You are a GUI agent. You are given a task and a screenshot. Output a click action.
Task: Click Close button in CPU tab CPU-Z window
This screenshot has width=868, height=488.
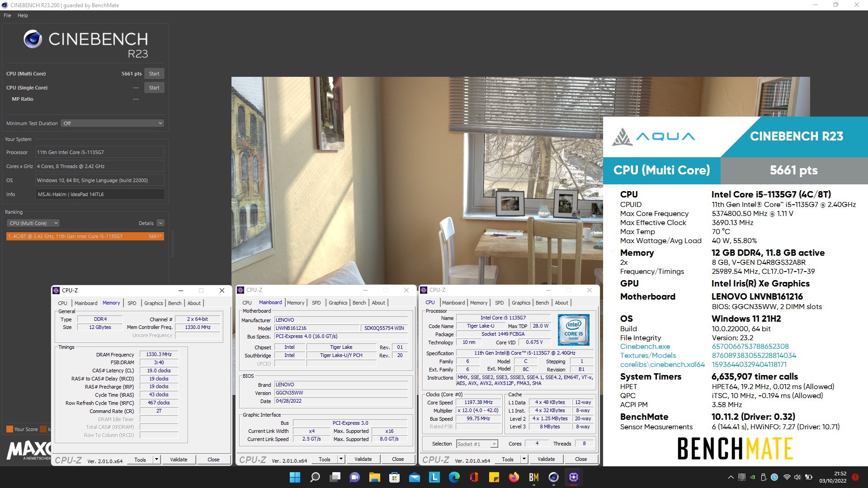(x=581, y=459)
